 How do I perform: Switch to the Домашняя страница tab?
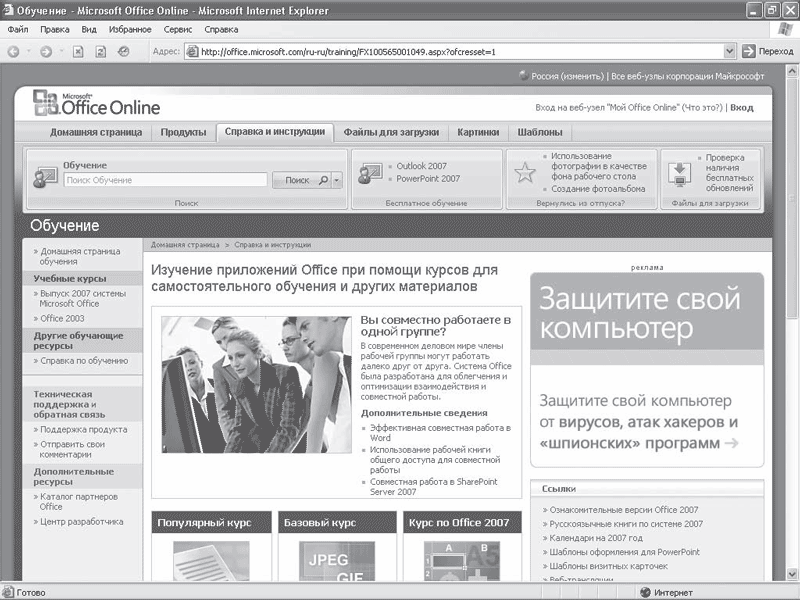tap(96, 133)
